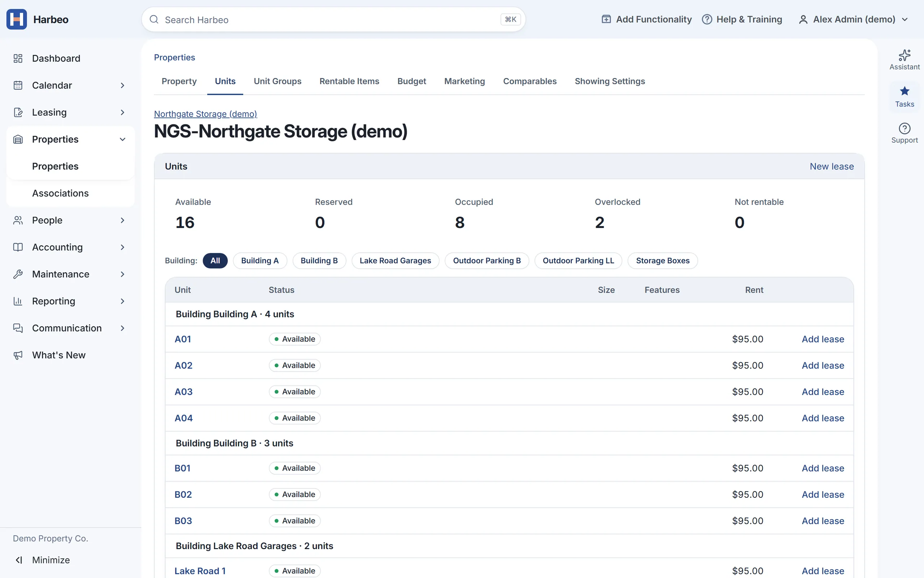Filter units by Building A
924x578 pixels.
pyautogui.click(x=260, y=261)
